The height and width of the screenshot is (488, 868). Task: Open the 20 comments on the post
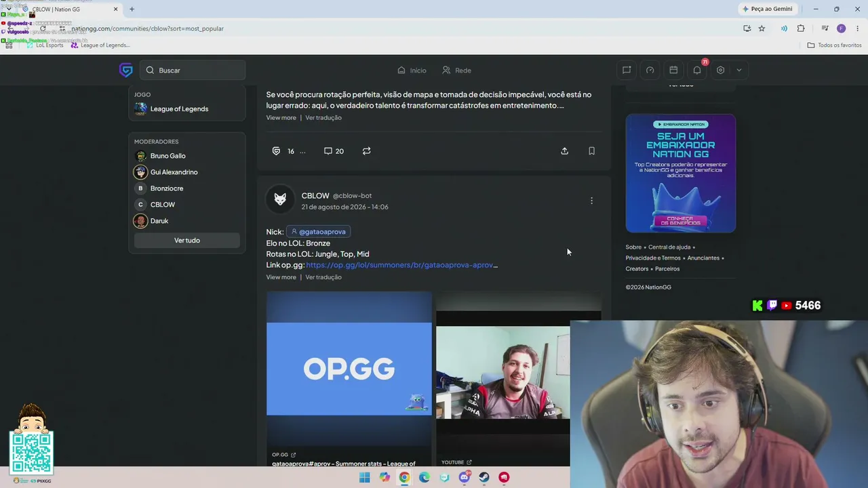334,151
